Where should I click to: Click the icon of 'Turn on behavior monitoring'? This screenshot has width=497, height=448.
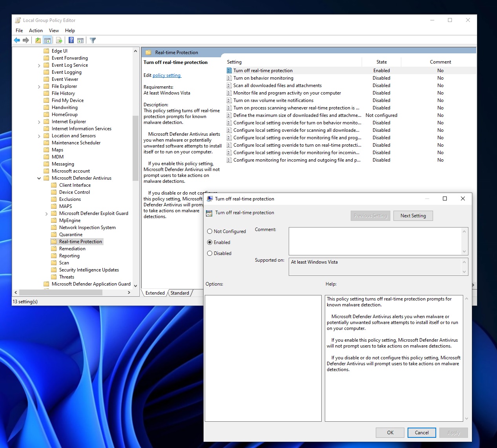229,78
